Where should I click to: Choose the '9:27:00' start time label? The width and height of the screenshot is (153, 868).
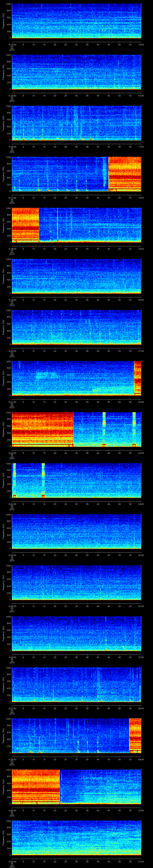coord(12,708)
